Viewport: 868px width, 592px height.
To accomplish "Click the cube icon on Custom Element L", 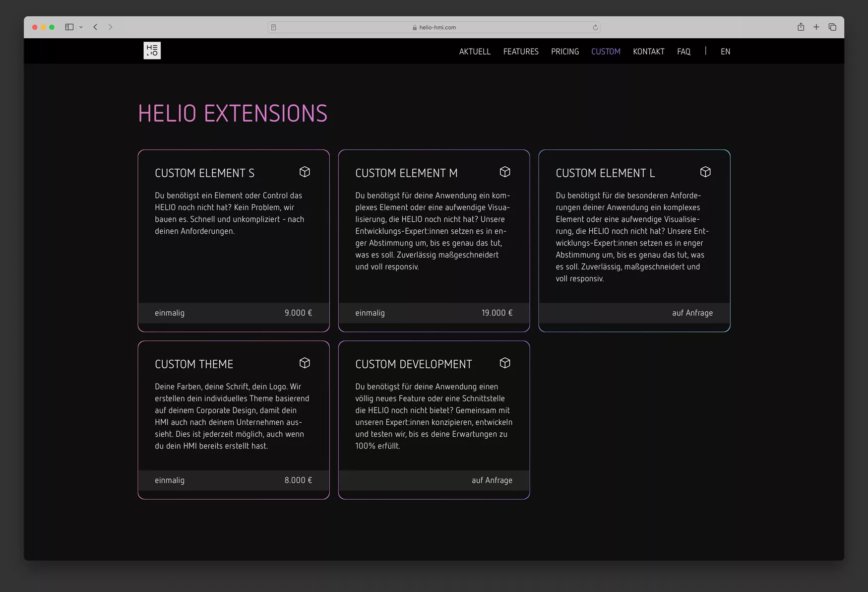I will pyautogui.click(x=705, y=172).
